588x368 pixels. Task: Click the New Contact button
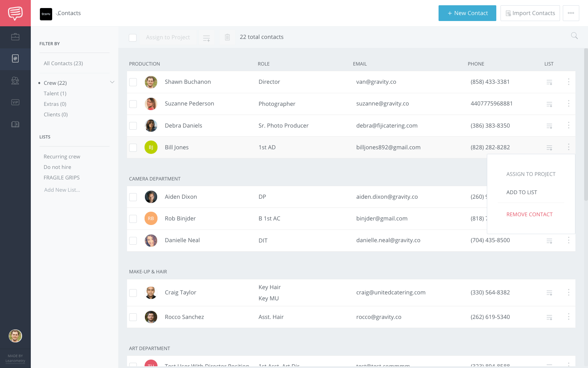tap(467, 13)
